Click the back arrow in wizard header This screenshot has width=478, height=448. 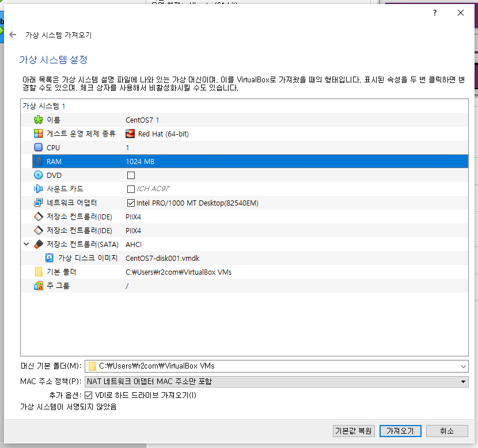(x=13, y=35)
